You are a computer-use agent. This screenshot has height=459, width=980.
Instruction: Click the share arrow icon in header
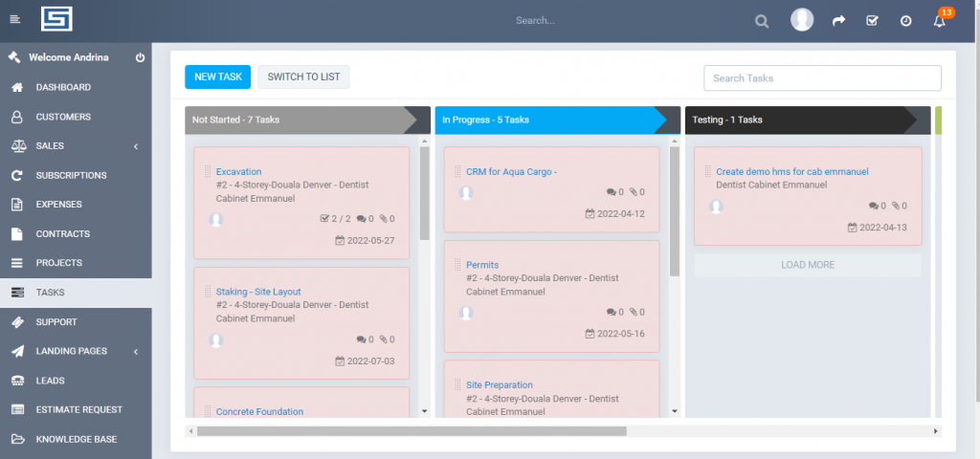tap(838, 20)
